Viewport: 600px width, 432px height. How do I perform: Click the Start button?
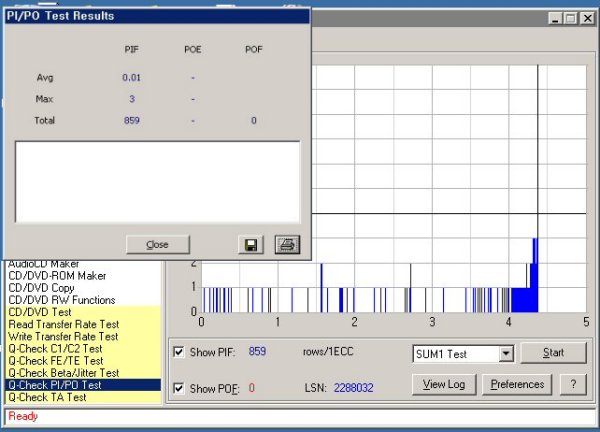(x=553, y=352)
